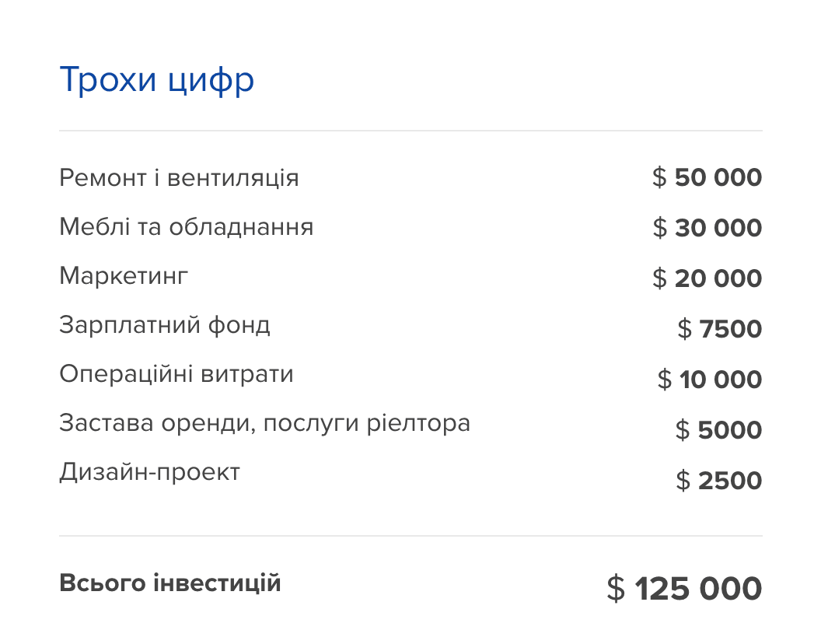Click the $ 10 000 amount

point(710,379)
